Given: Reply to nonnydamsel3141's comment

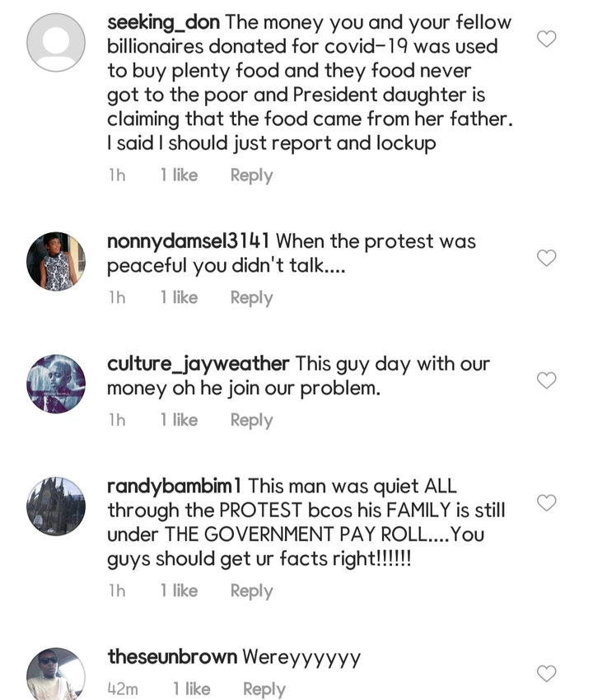Looking at the screenshot, I should [x=251, y=297].
